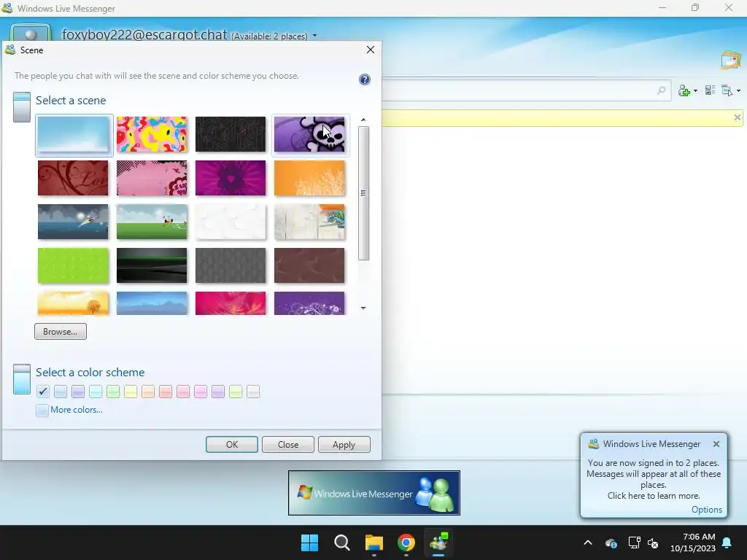Open Options in the Messenger notification
The width and height of the screenshot is (747, 560).
(x=706, y=510)
